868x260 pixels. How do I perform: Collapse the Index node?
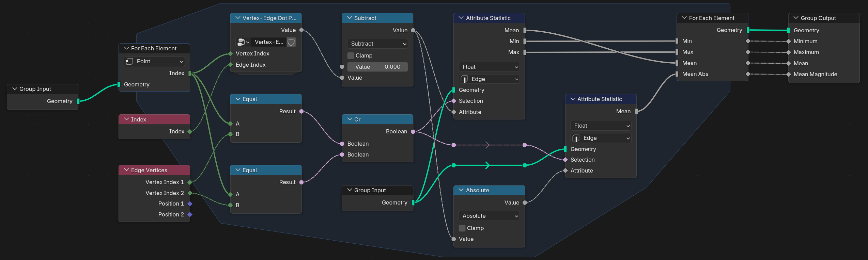(127, 119)
